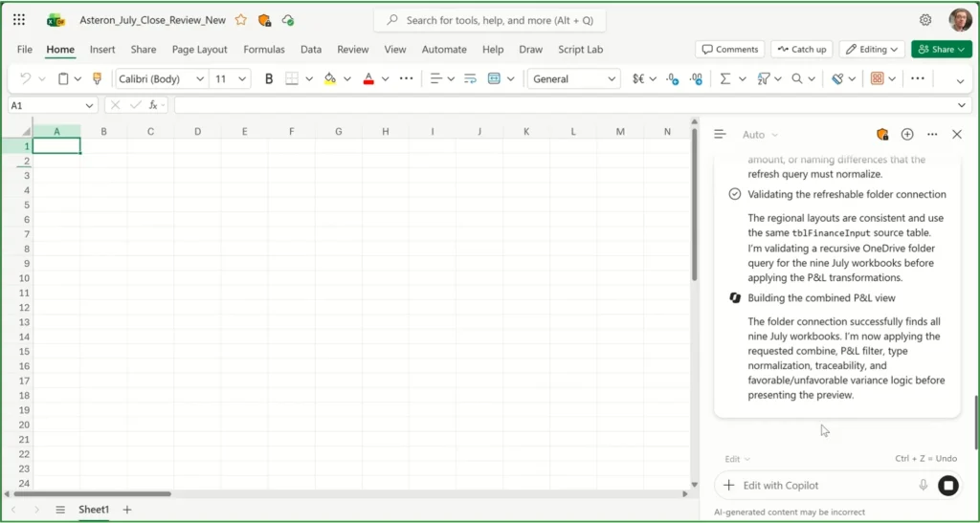The width and height of the screenshot is (980, 523).
Task: Click the Clear eraser icon
Action: tap(837, 78)
